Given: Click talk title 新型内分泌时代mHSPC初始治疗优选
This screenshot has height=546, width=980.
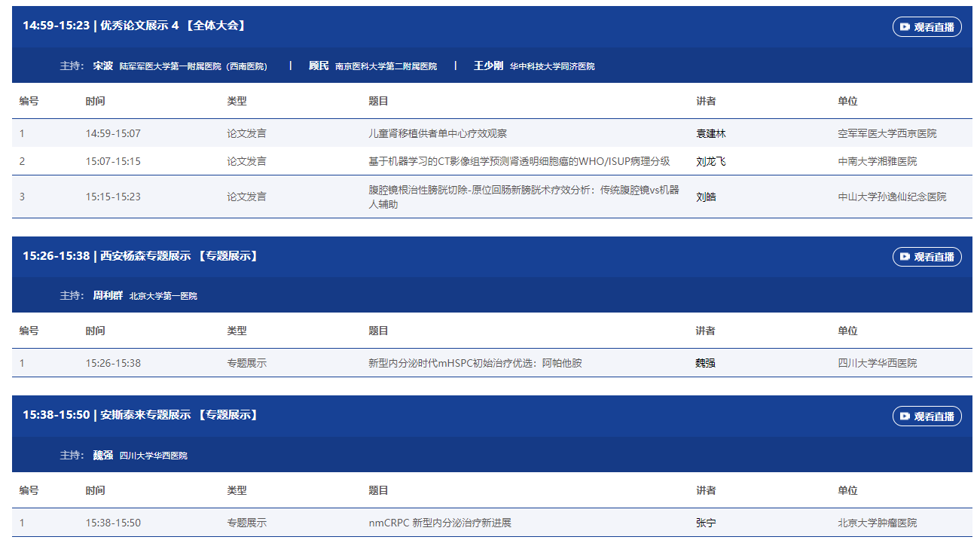Looking at the screenshot, I should click(x=475, y=363).
